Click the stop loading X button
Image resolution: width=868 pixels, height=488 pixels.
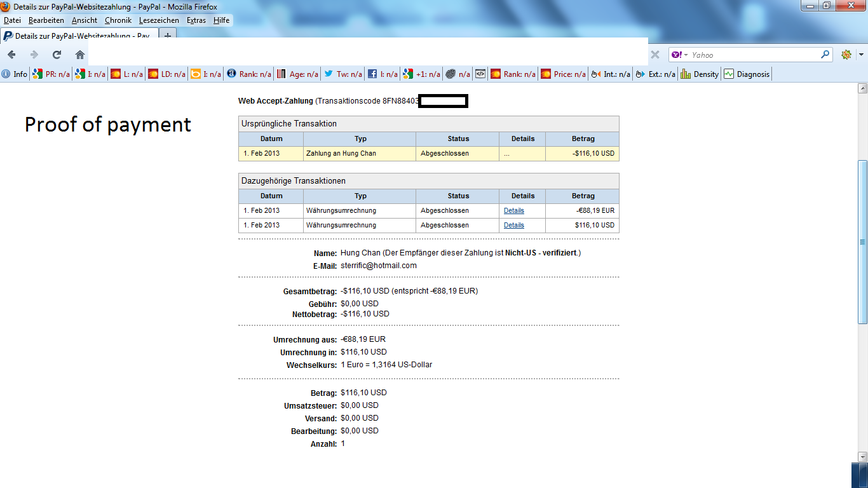coord(655,55)
